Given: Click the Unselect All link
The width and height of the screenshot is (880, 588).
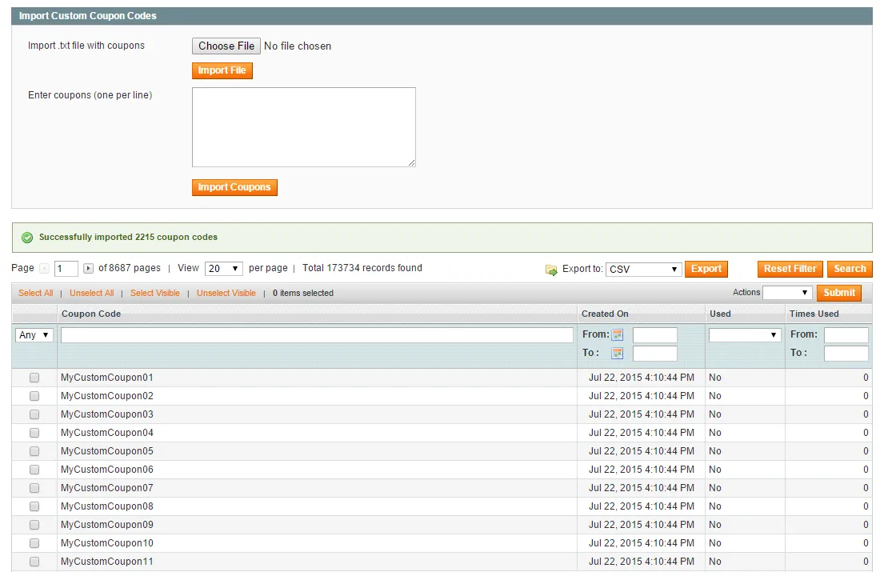Looking at the screenshot, I should (91, 293).
